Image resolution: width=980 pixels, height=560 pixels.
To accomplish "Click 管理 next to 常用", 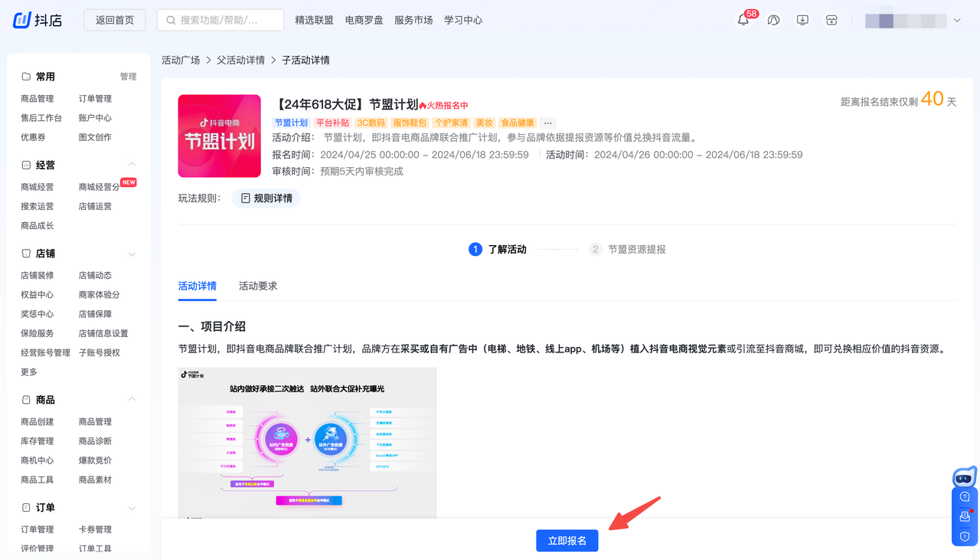I will 128,77.
